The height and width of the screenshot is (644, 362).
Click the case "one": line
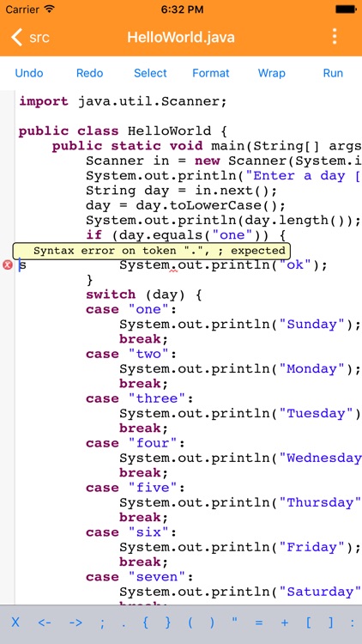(131, 310)
